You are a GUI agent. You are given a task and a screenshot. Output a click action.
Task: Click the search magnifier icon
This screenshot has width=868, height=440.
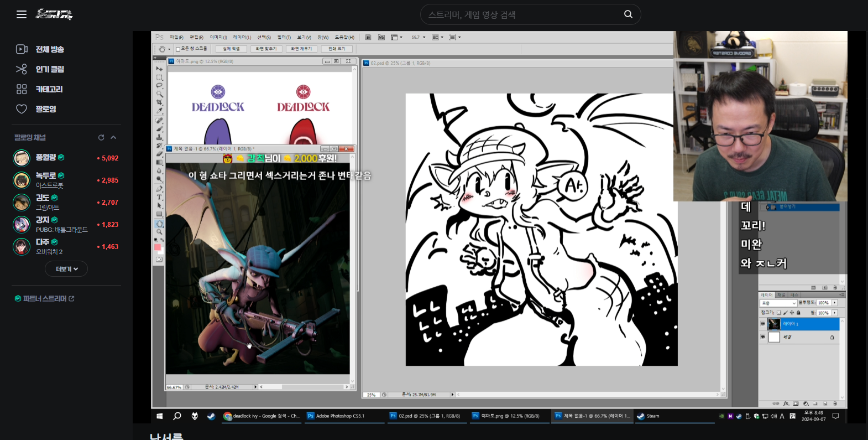(628, 14)
